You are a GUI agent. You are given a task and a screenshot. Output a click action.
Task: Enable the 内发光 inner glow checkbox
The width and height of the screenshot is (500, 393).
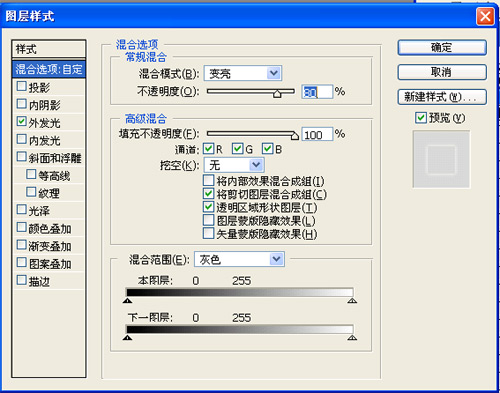[22, 139]
